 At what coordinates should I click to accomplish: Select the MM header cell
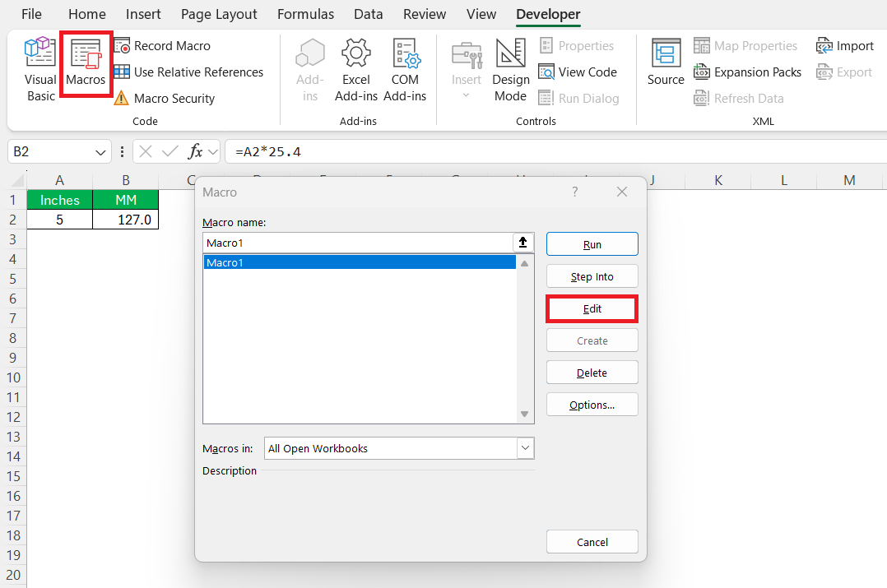click(x=126, y=200)
